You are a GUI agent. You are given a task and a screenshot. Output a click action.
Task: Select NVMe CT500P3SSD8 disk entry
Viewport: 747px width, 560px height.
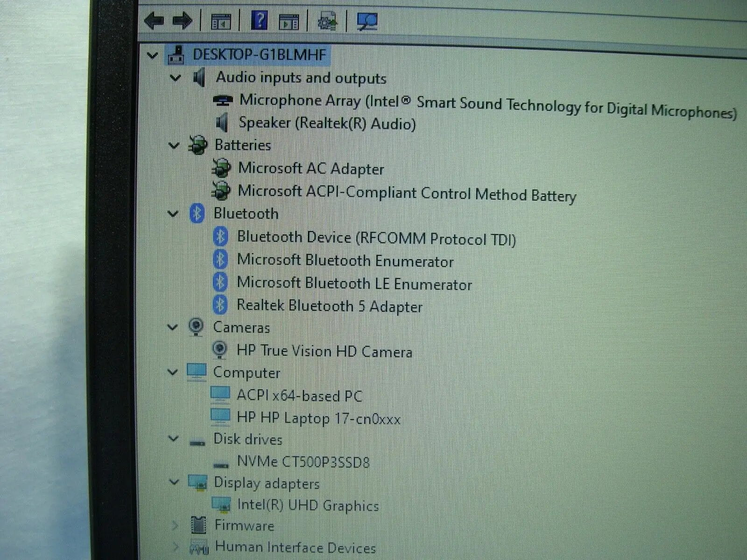coord(303,462)
